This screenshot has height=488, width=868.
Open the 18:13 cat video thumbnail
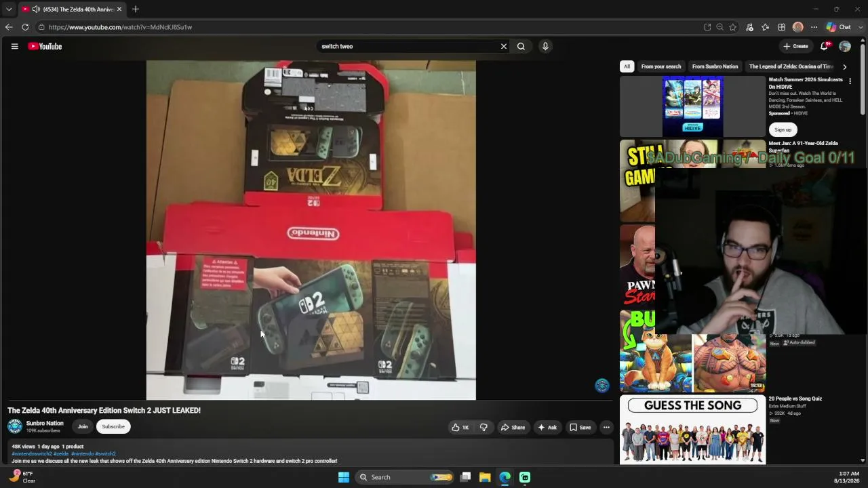point(692,351)
